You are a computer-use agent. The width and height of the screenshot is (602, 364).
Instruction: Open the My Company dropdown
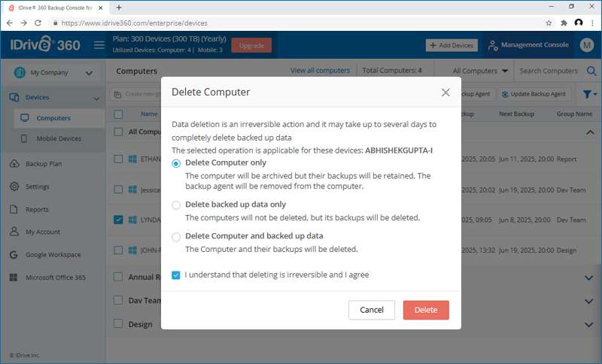click(x=52, y=73)
